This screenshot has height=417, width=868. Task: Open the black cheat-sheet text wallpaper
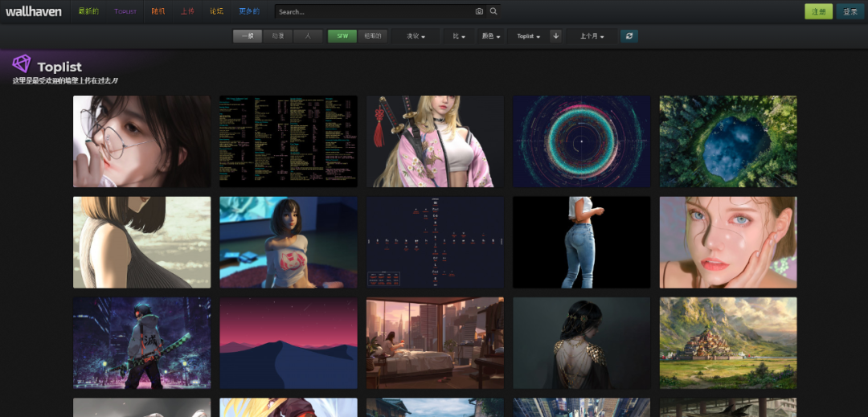click(289, 141)
